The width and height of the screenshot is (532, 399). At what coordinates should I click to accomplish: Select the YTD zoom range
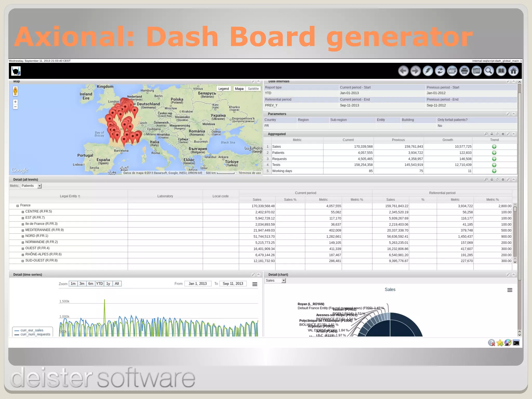point(99,284)
